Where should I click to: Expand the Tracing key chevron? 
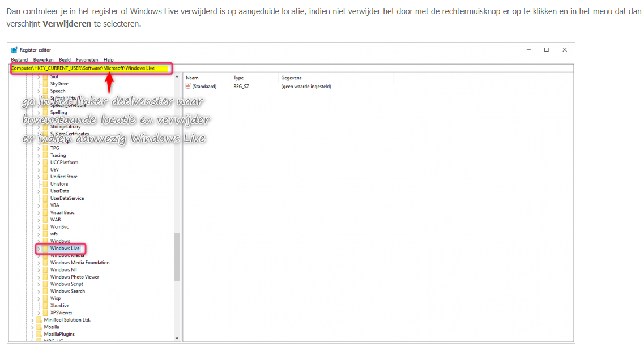[x=39, y=156]
